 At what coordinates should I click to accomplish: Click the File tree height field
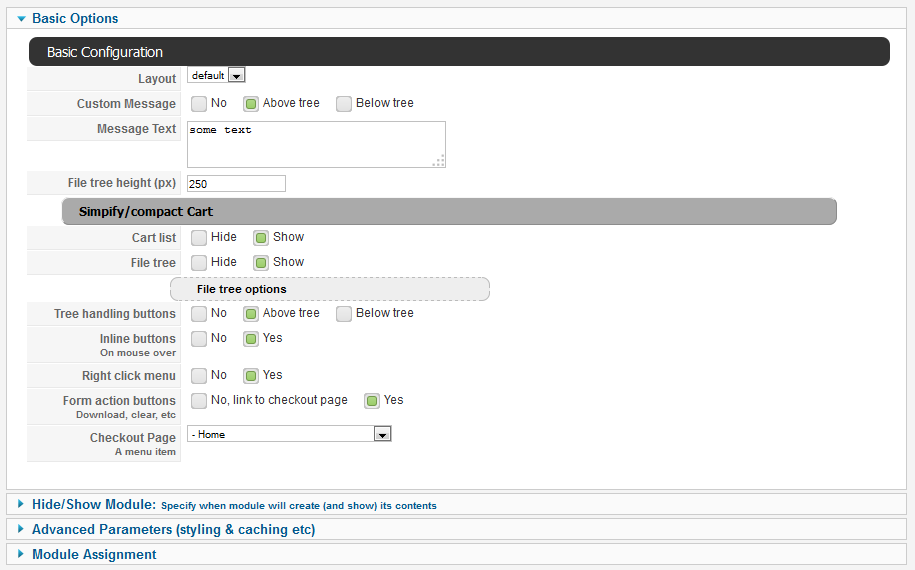click(x=236, y=184)
